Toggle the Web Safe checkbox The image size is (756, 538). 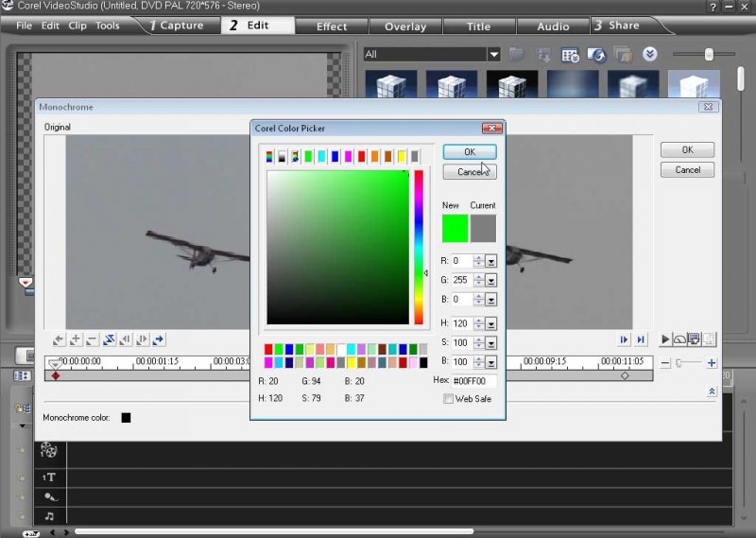coord(448,399)
